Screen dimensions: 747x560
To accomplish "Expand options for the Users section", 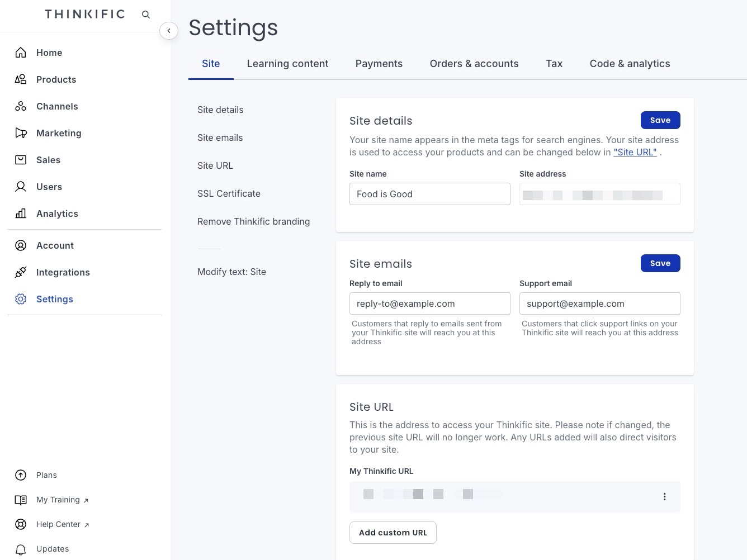I will point(21,187).
